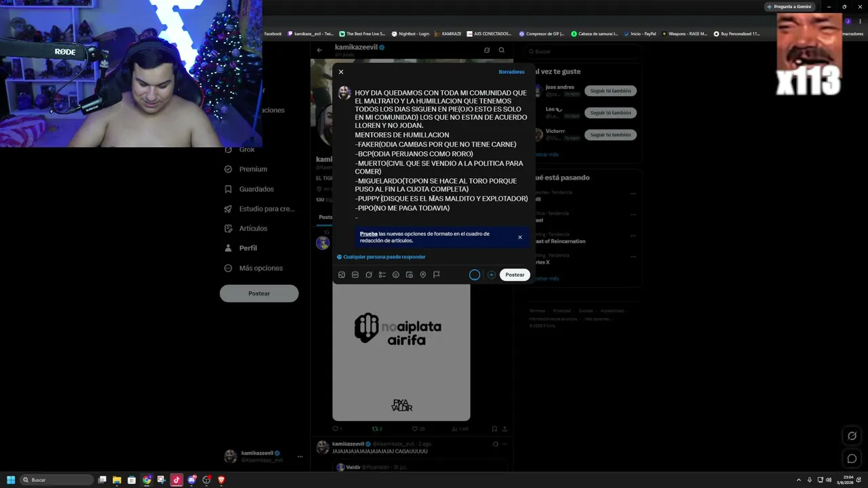Viewport: 868px width, 488px height.
Task: Follow Leo back
Action: (610, 113)
